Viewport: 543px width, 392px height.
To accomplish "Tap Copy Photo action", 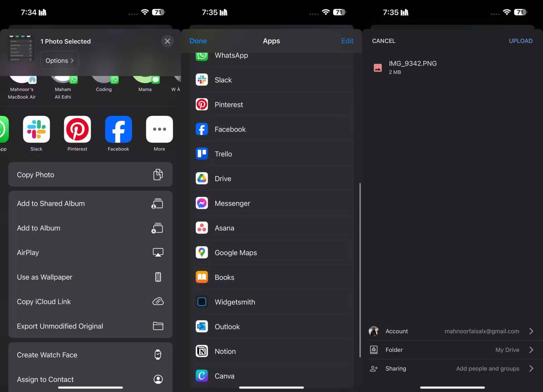I will (x=90, y=175).
